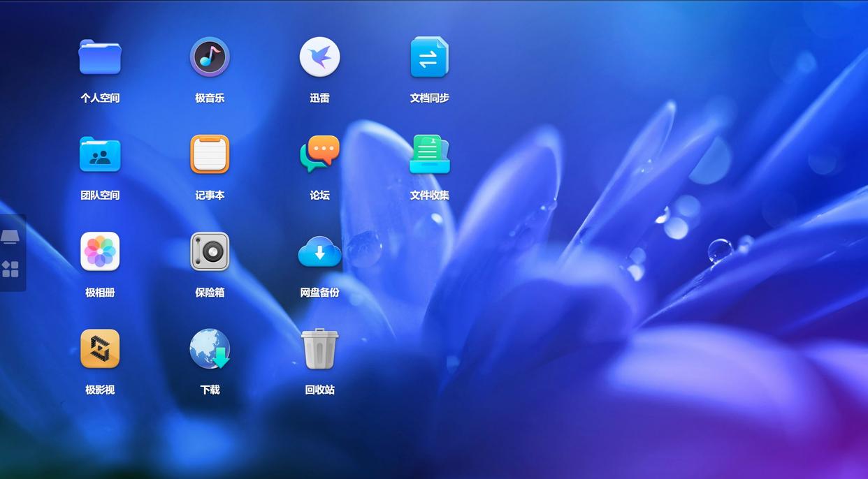Select the 文档同步 text label
The image size is (868, 479).
point(429,98)
